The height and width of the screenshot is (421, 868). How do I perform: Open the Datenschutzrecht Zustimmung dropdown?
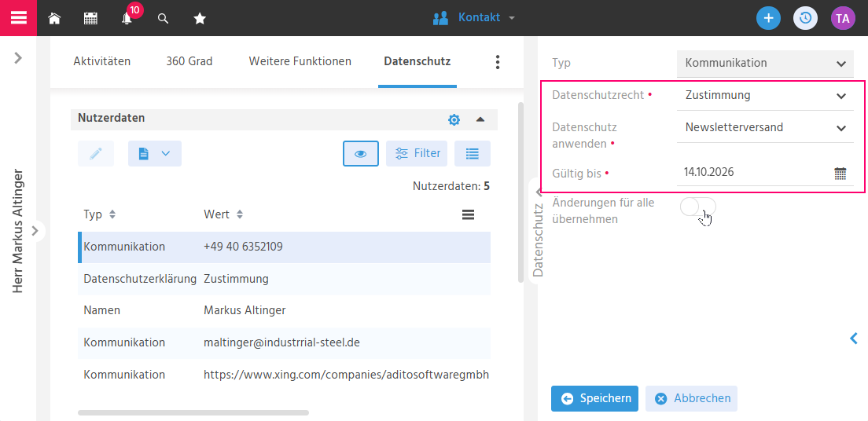pyautogui.click(x=765, y=95)
